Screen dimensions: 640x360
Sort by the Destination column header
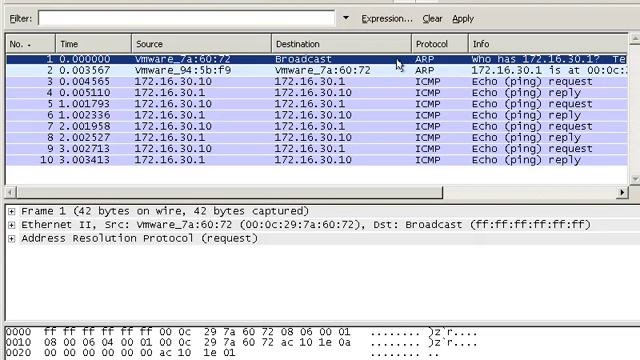[x=342, y=44]
